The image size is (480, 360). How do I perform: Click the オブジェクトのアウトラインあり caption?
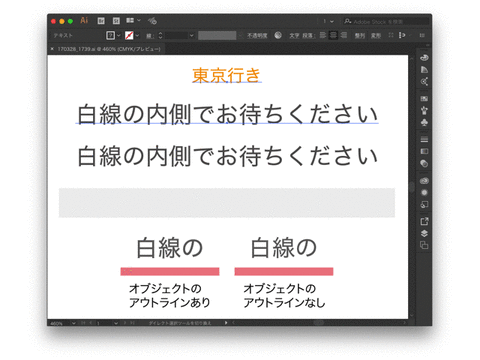coord(170,296)
